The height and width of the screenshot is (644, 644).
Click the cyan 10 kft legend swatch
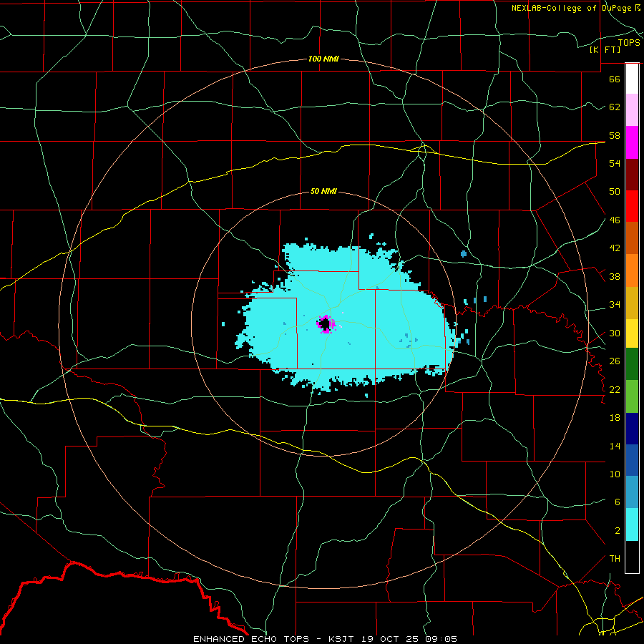(x=632, y=525)
